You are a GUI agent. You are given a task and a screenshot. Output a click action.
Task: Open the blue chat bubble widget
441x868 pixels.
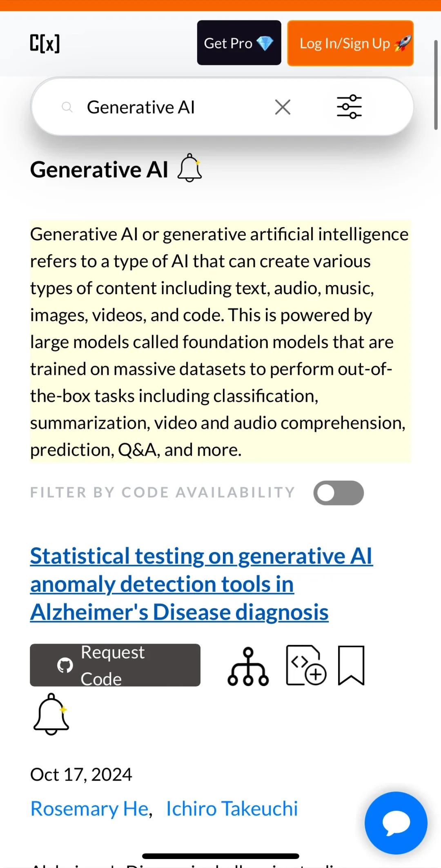(x=396, y=823)
